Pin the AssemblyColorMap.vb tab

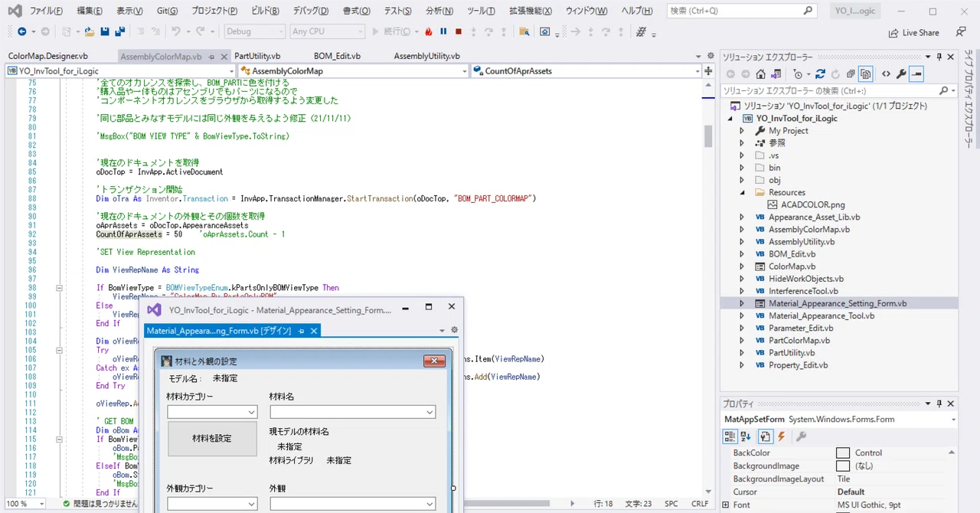tap(212, 57)
